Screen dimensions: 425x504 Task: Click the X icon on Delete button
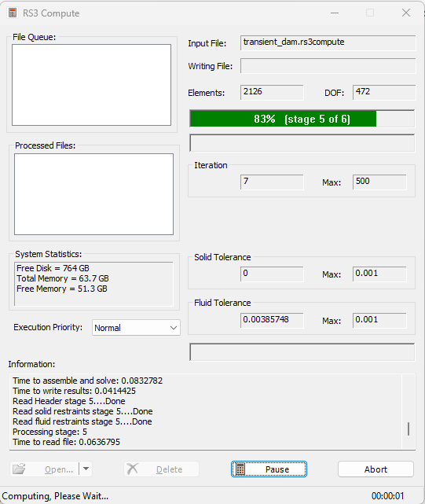(132, 469)
